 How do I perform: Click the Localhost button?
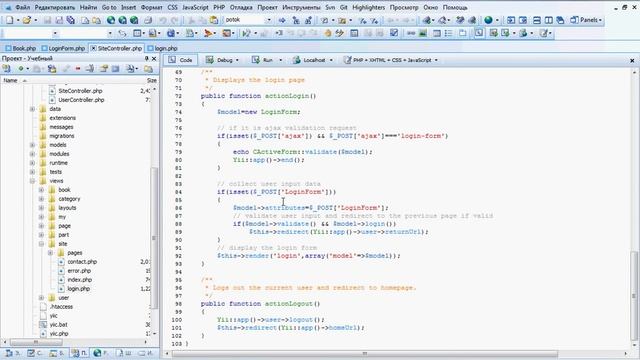309,60
